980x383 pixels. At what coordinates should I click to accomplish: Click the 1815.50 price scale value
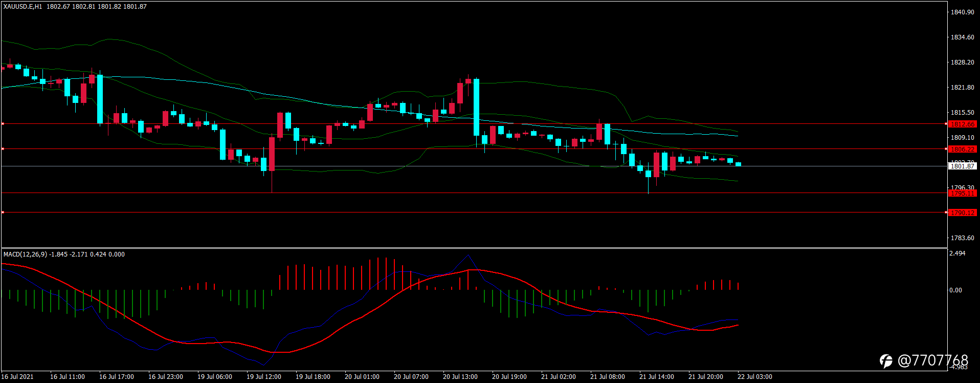tap(962, 112)
